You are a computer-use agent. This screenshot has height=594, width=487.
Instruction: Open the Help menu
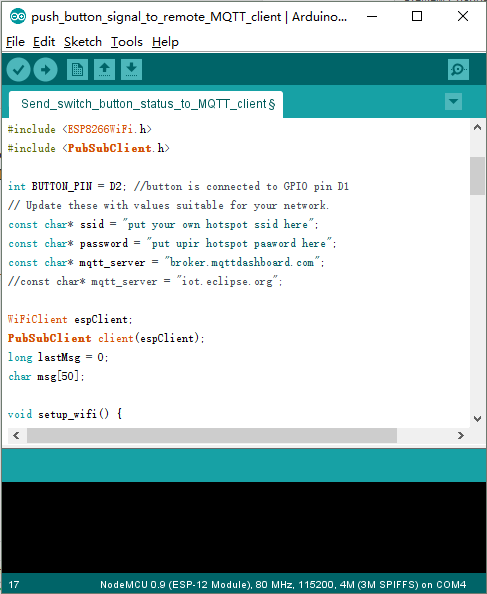[x=165, y=42]
